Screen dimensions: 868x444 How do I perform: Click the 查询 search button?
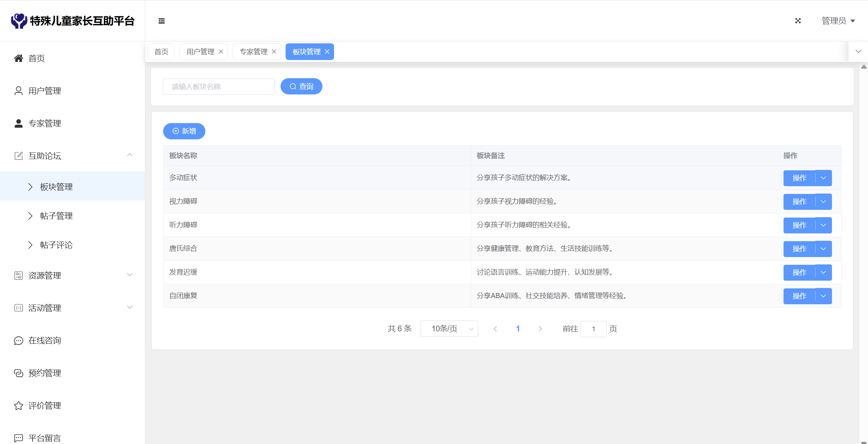pos(301,87)
